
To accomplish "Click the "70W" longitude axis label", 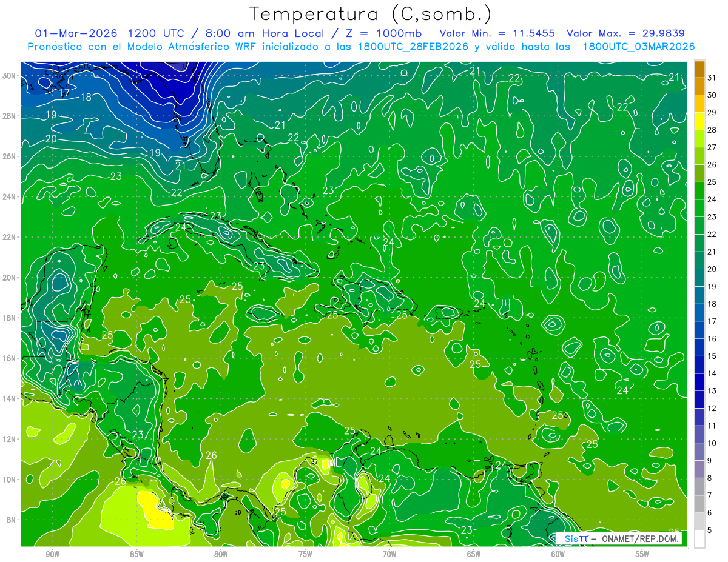I will tap(389, 555).
